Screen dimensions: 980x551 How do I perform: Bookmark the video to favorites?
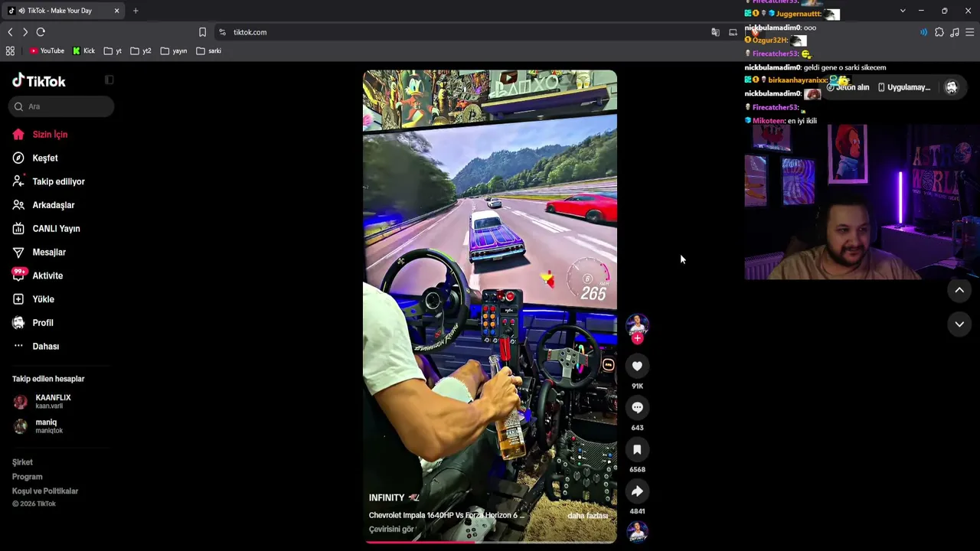pyautogui.click(x=637, y=450)
